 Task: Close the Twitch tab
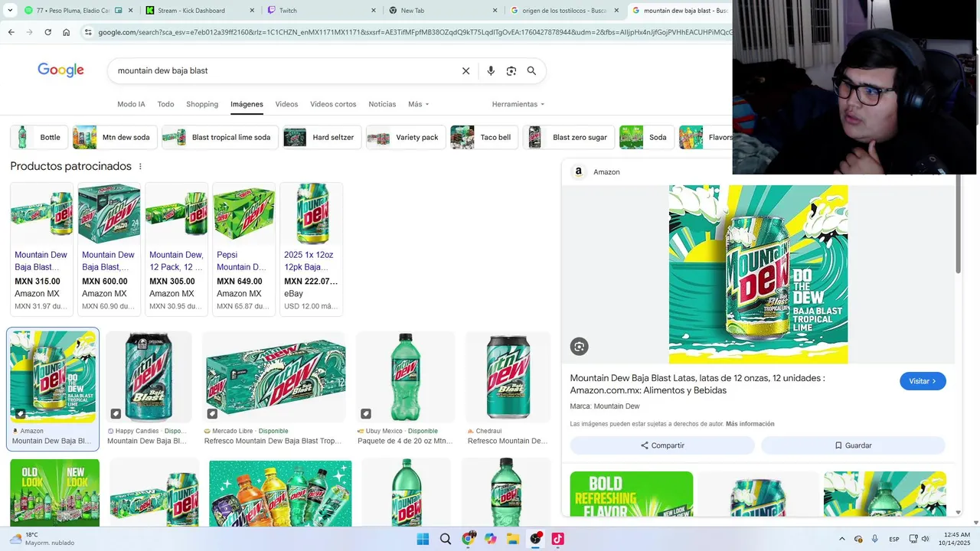pos(374,11)
